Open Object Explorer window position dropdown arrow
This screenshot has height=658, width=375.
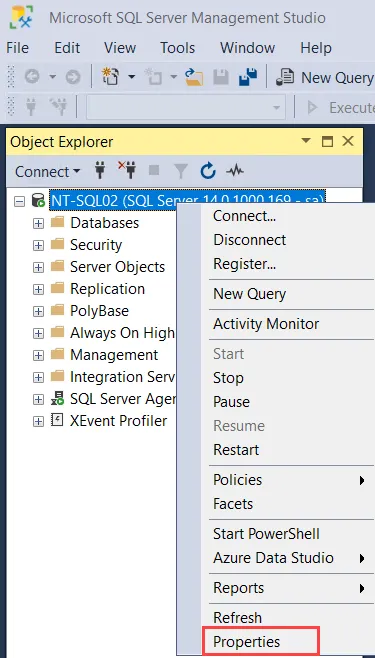coord(306,141)
